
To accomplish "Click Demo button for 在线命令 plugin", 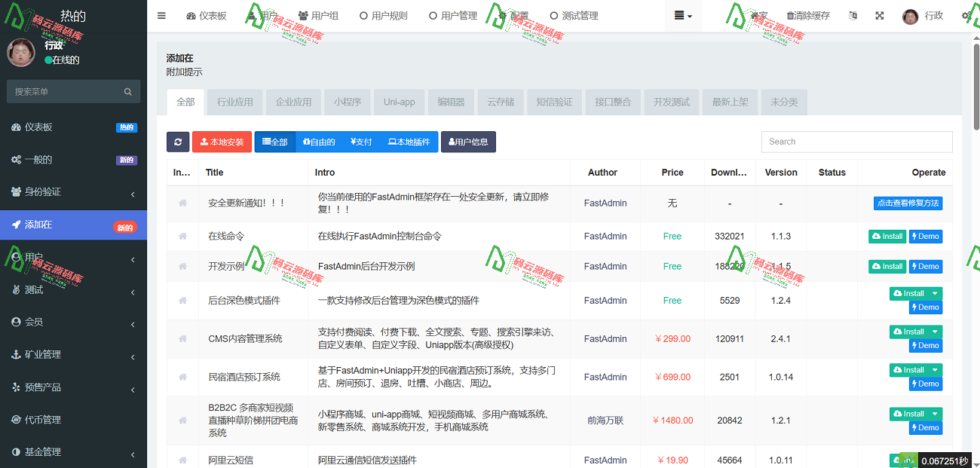I will tap(925, 236).
